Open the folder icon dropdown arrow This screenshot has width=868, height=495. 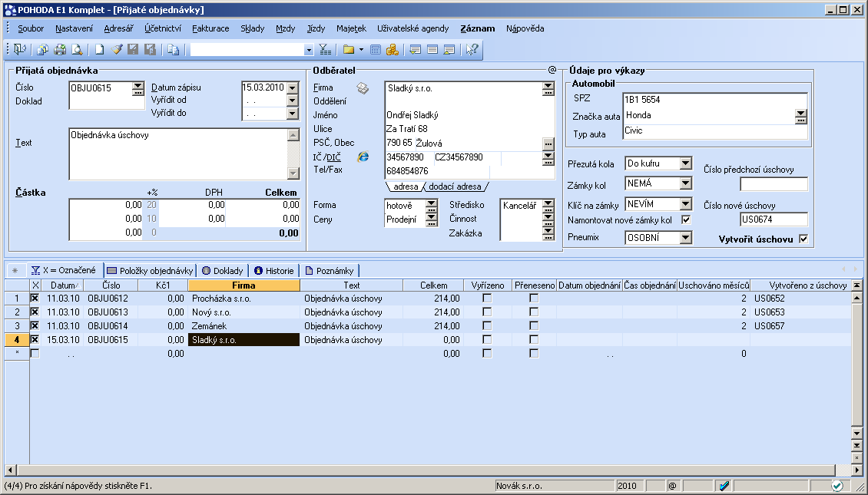click(x=361, y=50)
